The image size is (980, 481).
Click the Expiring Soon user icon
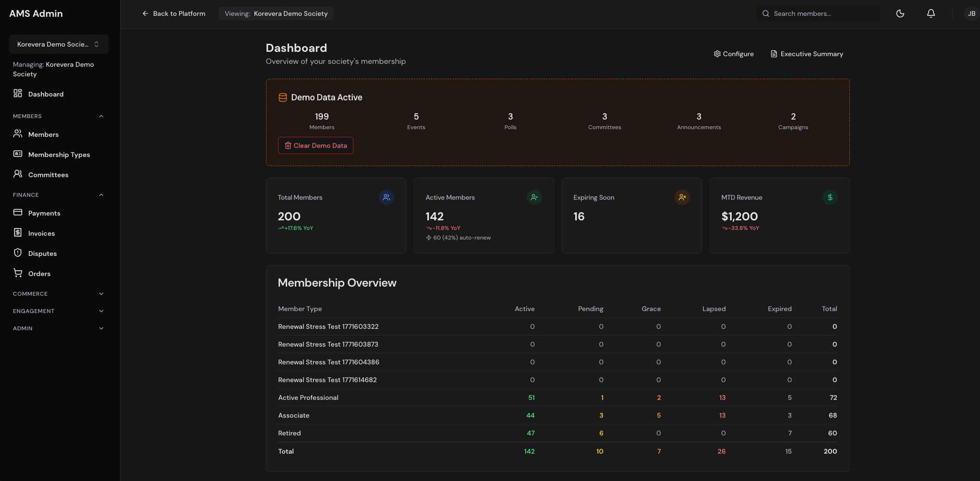coord(682,197)
